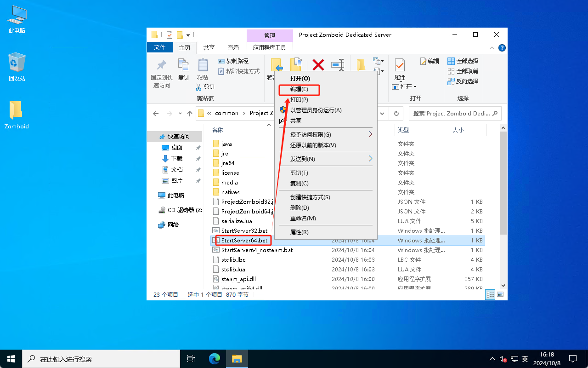Go back with the back arrow

click(156, 113)
